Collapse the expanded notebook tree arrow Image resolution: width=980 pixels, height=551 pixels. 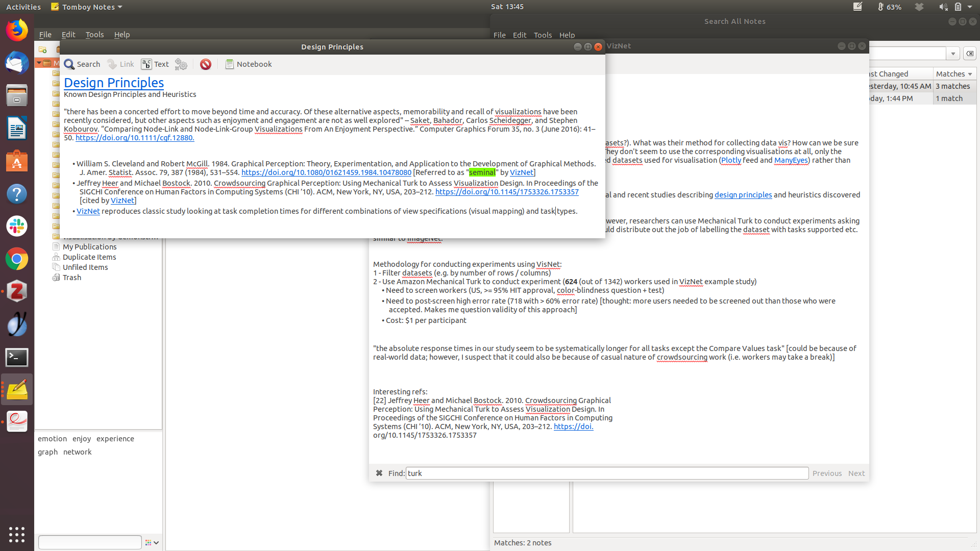[39, 63]
